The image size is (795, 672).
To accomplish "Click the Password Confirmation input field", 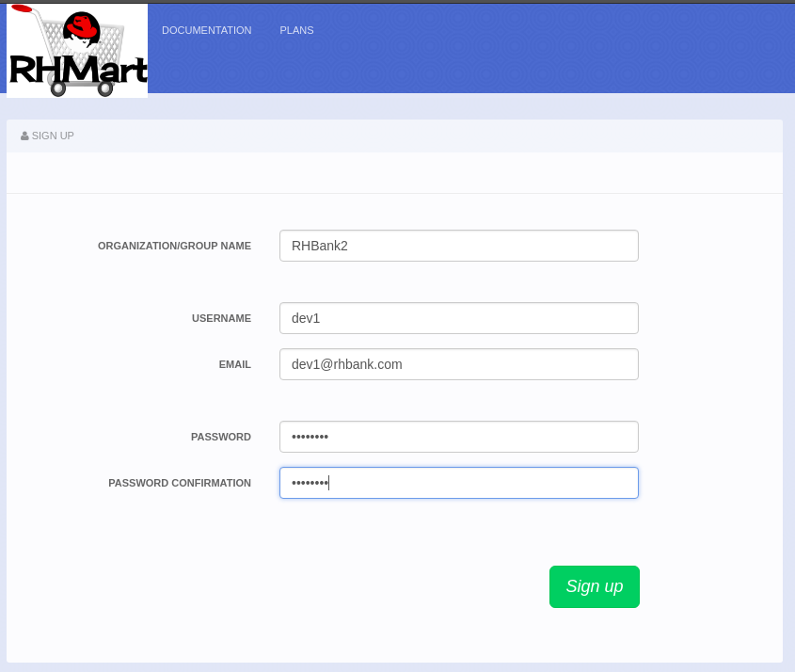I will click(458, 483).
